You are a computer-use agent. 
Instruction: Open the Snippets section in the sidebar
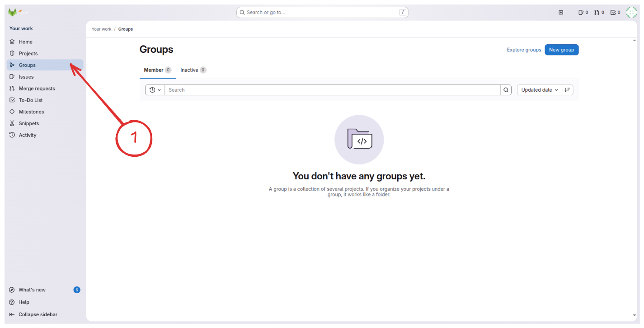(28, 123)
